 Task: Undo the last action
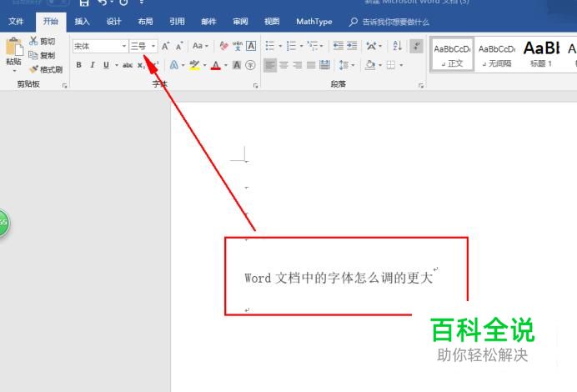point(103,3)
